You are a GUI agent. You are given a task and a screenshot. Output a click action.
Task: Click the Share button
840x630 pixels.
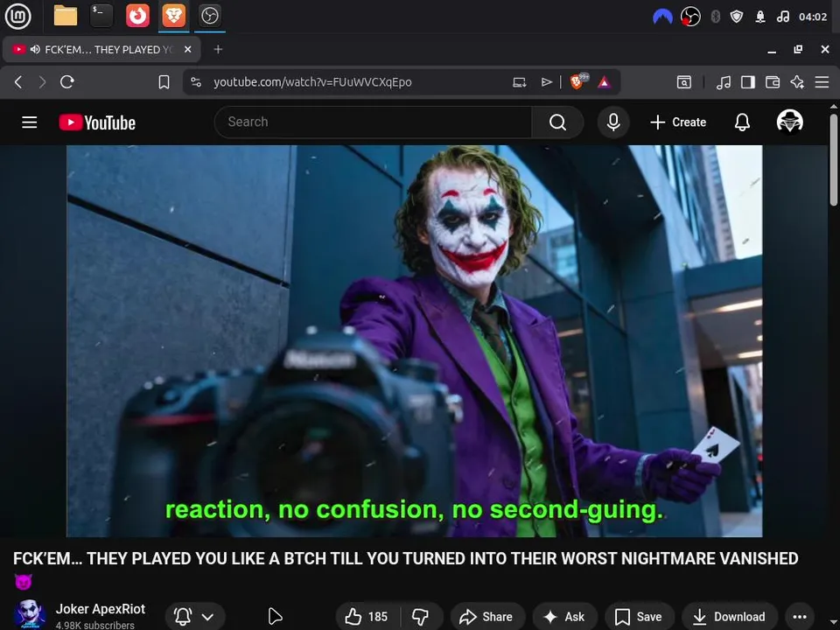486,617
